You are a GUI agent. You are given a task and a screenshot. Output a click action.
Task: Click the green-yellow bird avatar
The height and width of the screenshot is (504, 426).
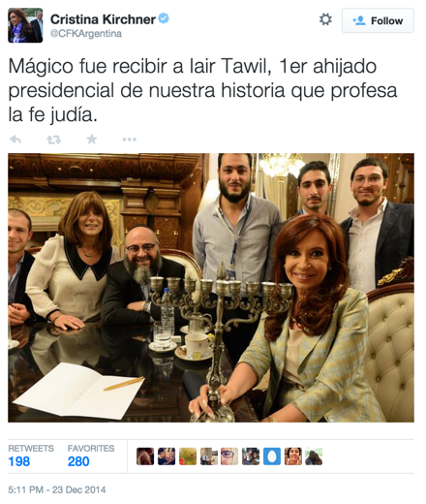(x=188, y=457)
